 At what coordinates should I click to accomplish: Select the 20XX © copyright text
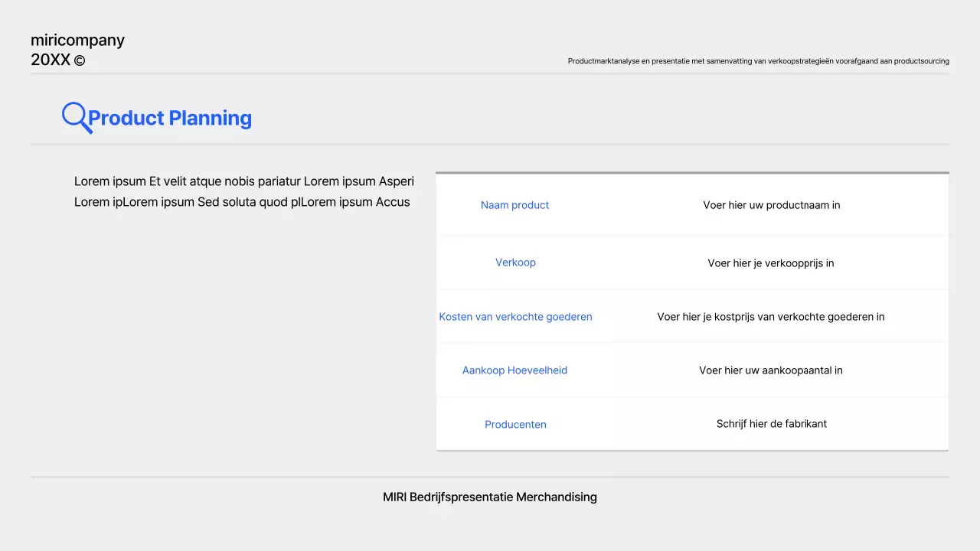tap(57, 60)
